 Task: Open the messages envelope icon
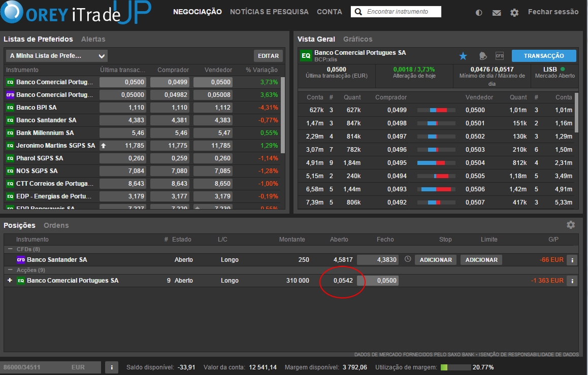click(497, 13)
